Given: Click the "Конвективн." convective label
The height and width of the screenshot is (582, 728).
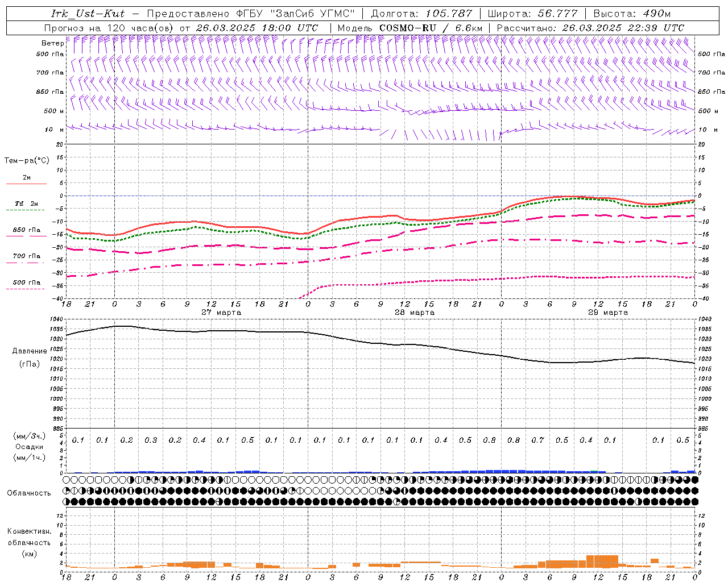Looking at the screenshot, I should pyautogui.click(x=29, y=531).
